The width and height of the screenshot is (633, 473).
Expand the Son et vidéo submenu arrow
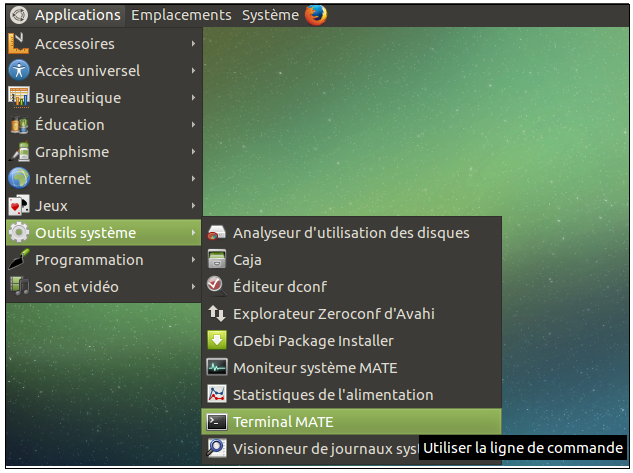click(x=194, y=287)
